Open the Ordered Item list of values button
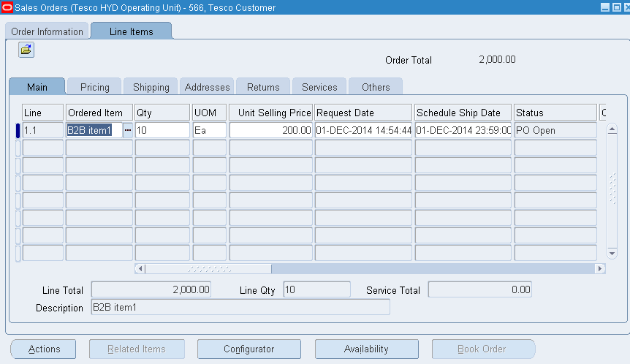Screen dimensions: 630x364 128,130
